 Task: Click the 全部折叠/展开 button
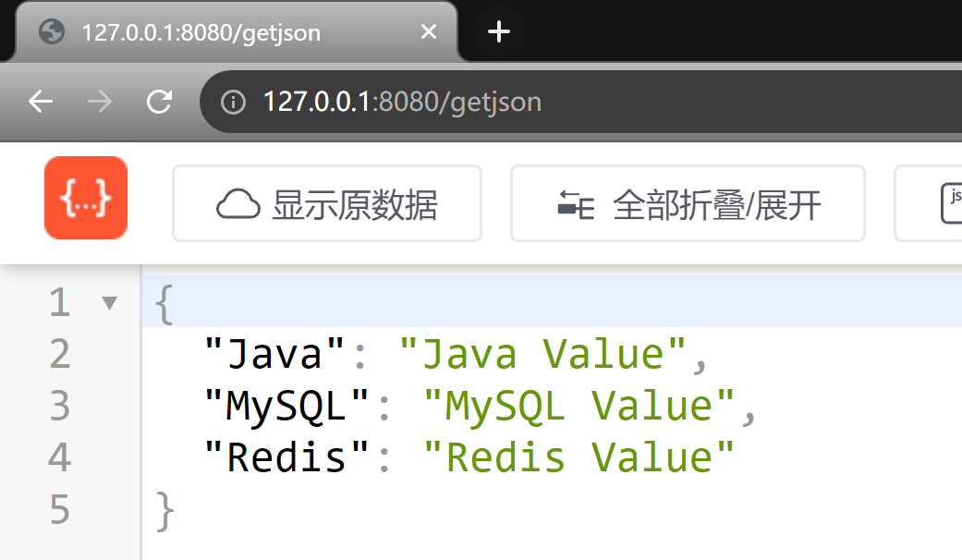pyautogui.click(x=688, y=203)
